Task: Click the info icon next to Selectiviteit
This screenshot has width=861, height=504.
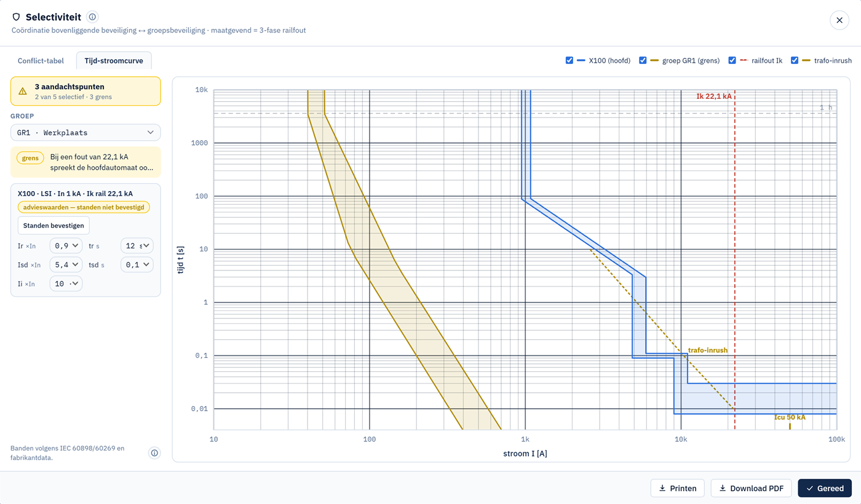Action: point(92,17)
